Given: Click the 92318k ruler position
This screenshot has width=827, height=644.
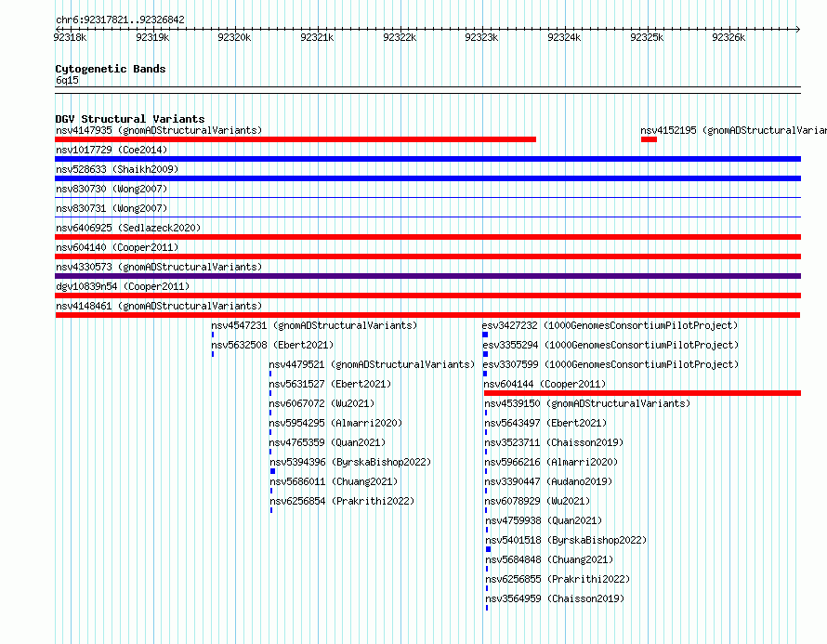Looking at the screenshot, I should pos(70,37).
